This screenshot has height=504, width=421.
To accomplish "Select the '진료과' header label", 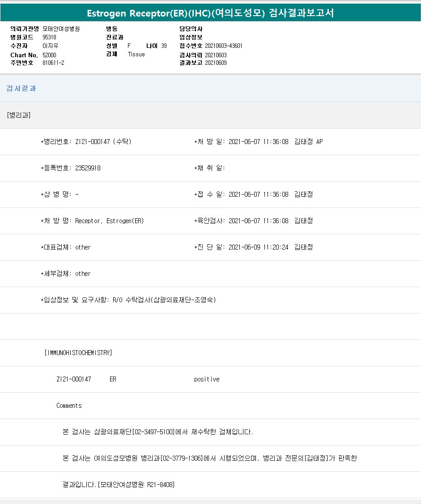I will 115,37.
